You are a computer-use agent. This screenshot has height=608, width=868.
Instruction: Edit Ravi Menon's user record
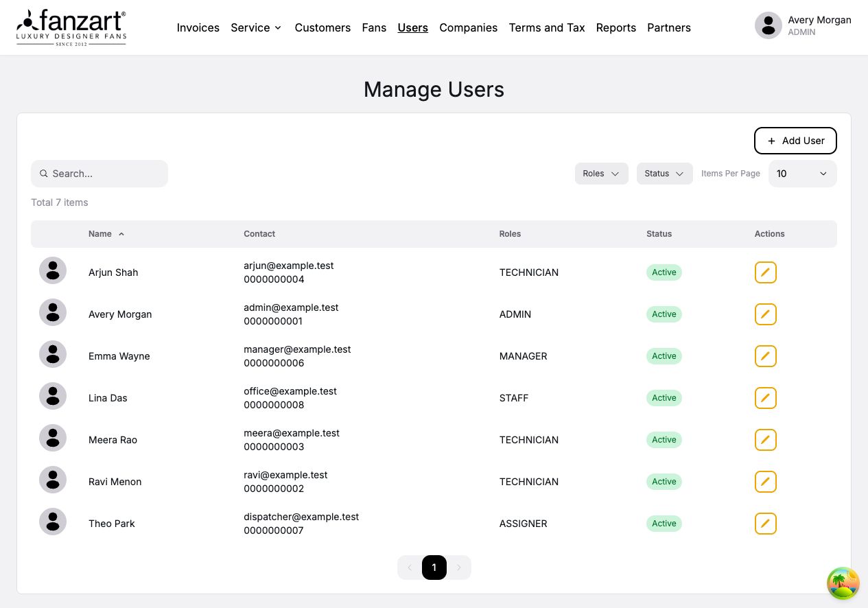pos(766,482)
